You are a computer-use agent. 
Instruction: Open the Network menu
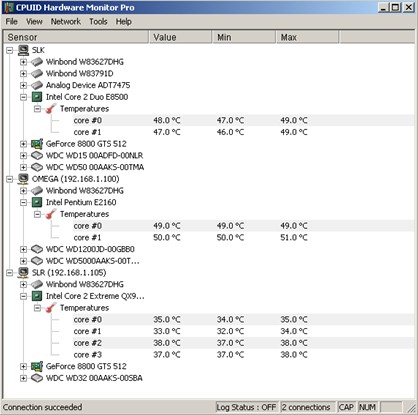(x=66, y=22)
